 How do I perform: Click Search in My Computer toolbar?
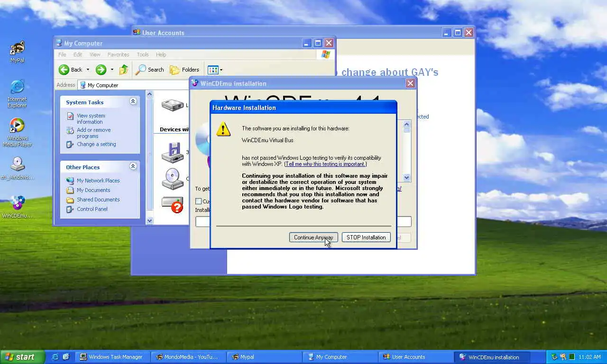coord(149,70)
